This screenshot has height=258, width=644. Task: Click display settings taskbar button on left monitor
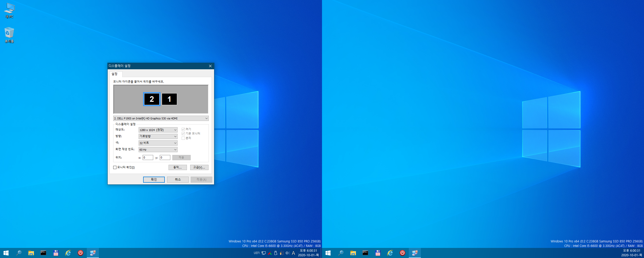[x=93, y=253]
